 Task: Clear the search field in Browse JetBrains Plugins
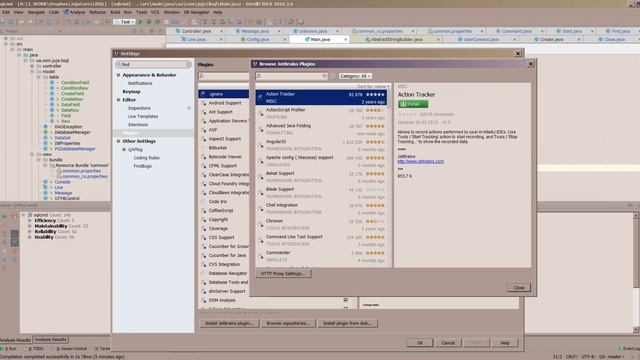pyautogui.click(x=324, y=76)
